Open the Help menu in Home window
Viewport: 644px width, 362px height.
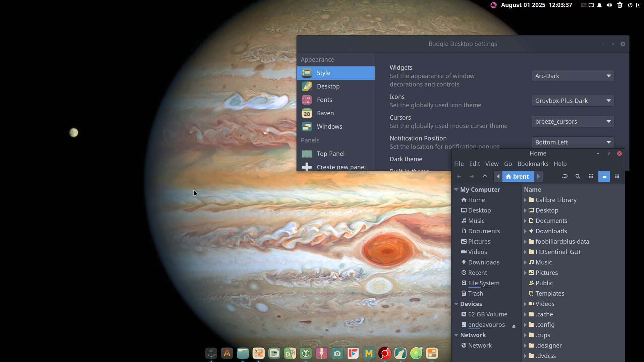coord(560,164)
